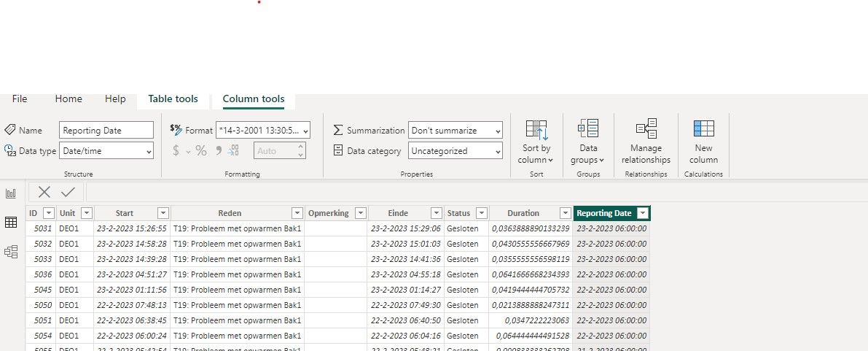Click Duration cell 0,0363888890133239
The width and height of the screenshot is (868, 351).
(531, 228)
